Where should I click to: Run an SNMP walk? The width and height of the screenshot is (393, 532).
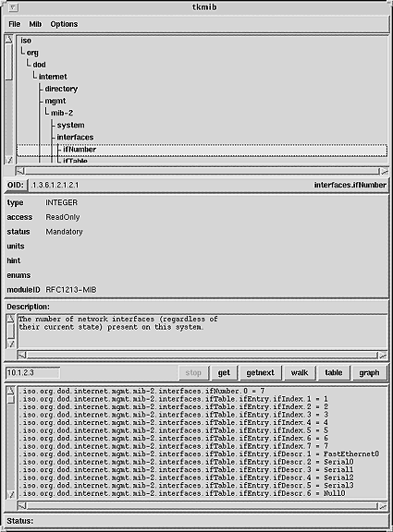click(x=300, y=372)
